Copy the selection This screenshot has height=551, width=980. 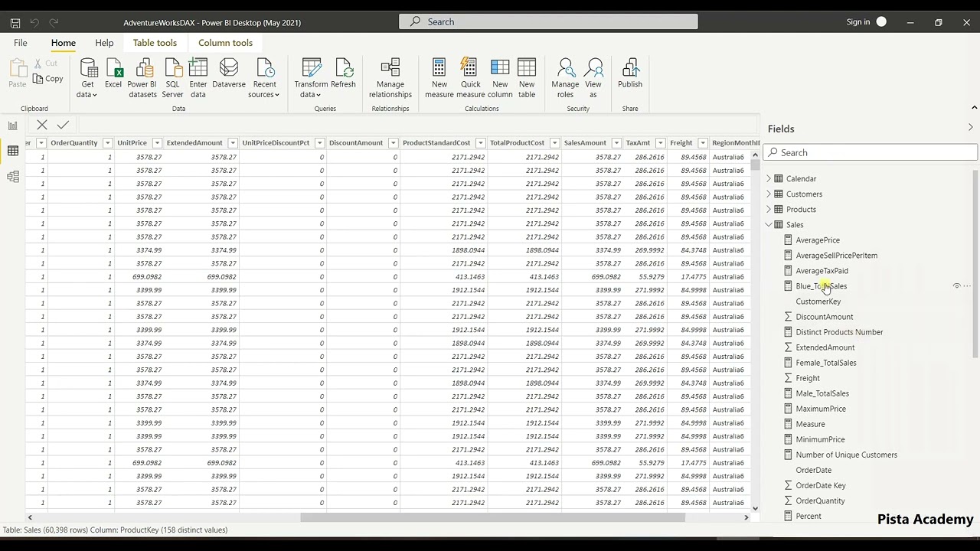click(48, 79)
